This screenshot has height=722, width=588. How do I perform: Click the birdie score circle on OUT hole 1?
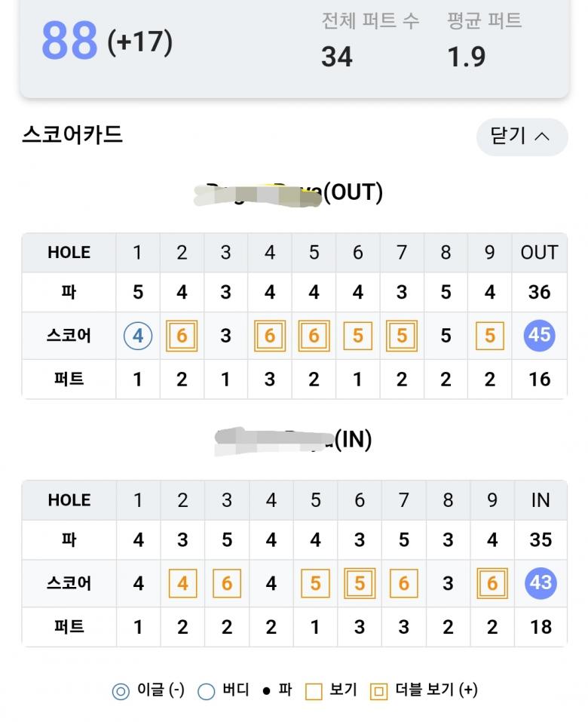(x=138, y=336)
